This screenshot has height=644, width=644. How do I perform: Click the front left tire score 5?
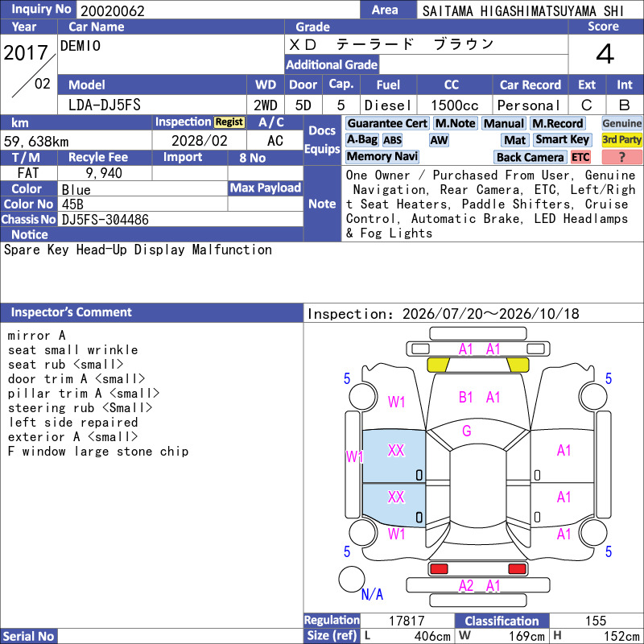347,378
